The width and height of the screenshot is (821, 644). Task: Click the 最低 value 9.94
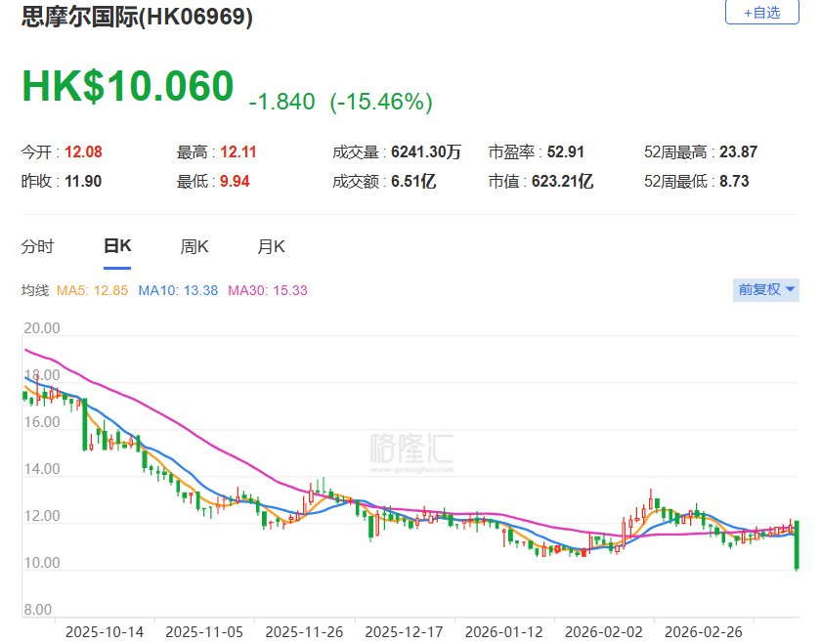(235, 181)
